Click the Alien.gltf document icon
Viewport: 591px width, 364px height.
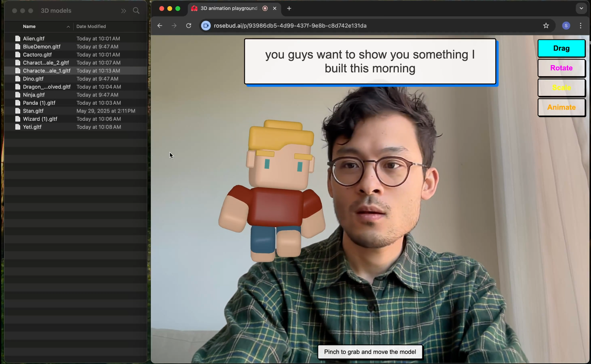(18, 39)
